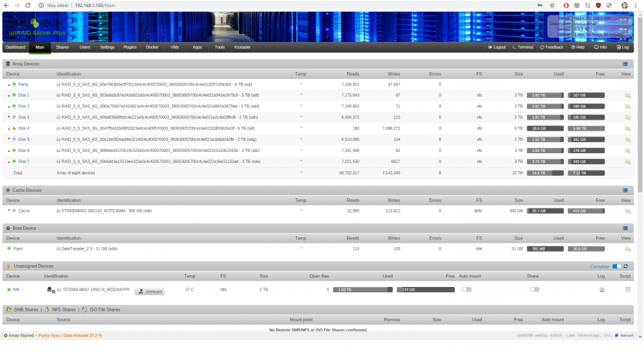
Task: Open the Dashboard tab
Action: (15, 47)
